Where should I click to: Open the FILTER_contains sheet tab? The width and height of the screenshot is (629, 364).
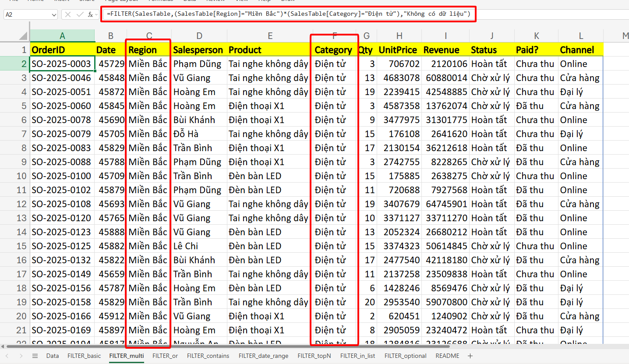pyautogui.click(x=208, y=356)
